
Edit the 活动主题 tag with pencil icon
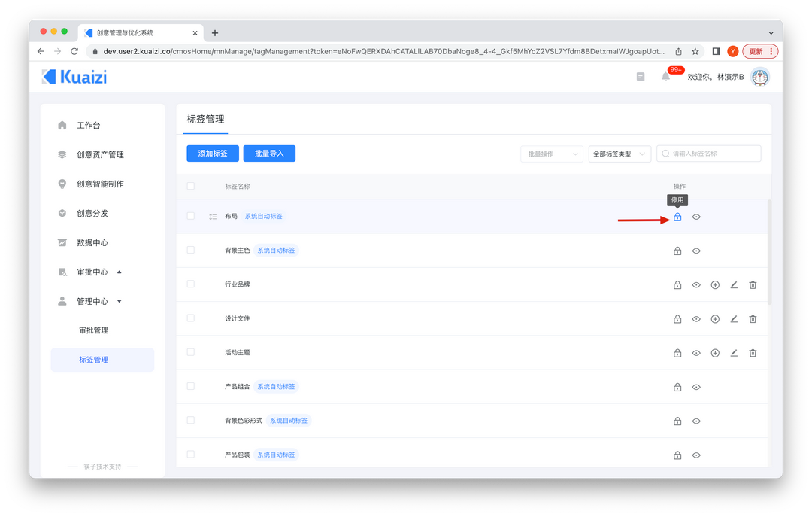point(734,353)
